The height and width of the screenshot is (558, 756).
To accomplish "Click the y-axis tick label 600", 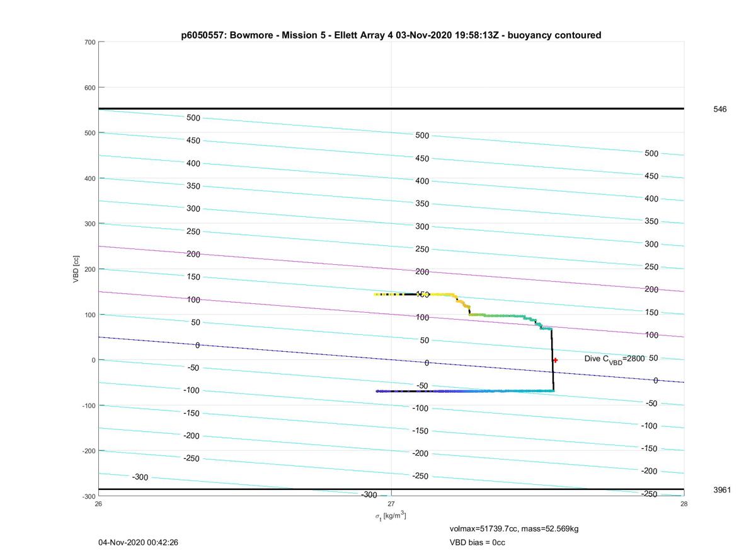I will pos(89,88).
